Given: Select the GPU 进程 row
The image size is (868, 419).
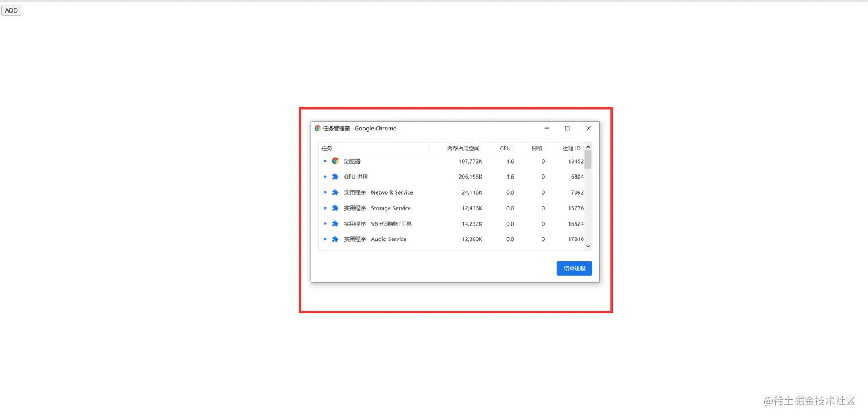Looking at the screenshot, I should coord(451,177).
